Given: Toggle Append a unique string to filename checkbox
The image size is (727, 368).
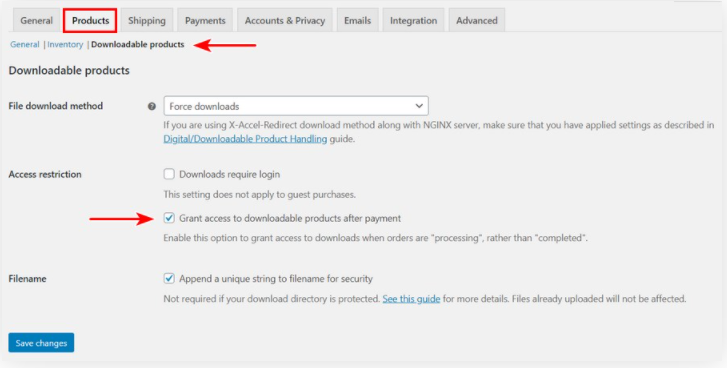Looking at the screenshot, I should coord(169,279).
